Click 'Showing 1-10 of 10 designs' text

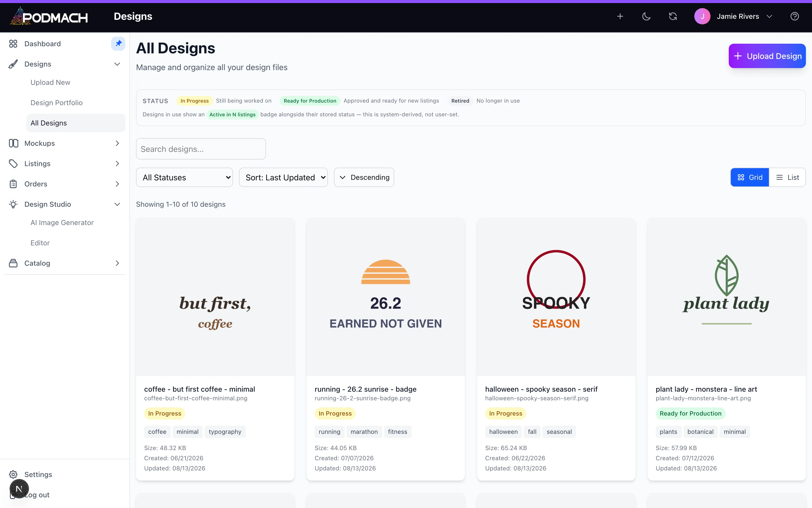click(x=181, y=204)
